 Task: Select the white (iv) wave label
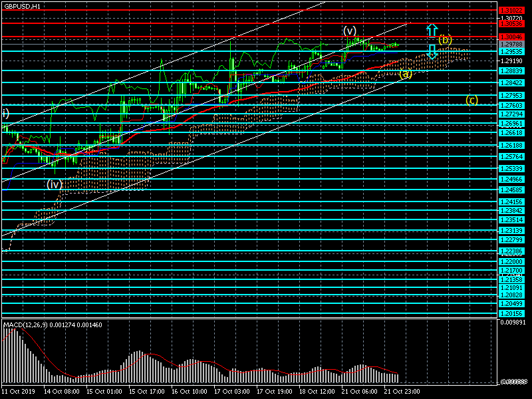(55, 184)
